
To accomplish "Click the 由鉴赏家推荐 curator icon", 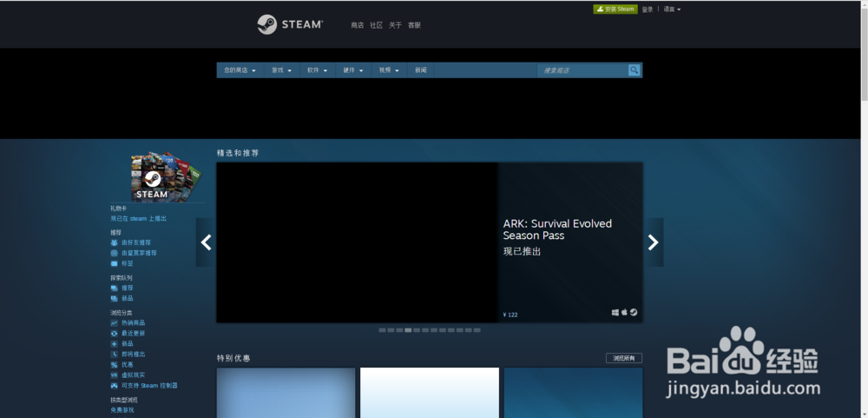I will [x=114, y=254].
